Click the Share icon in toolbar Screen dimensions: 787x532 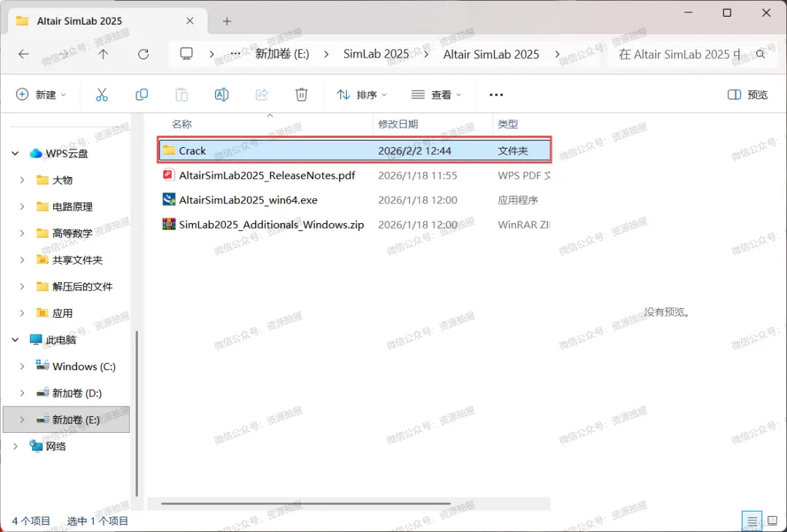click(262, 94)
